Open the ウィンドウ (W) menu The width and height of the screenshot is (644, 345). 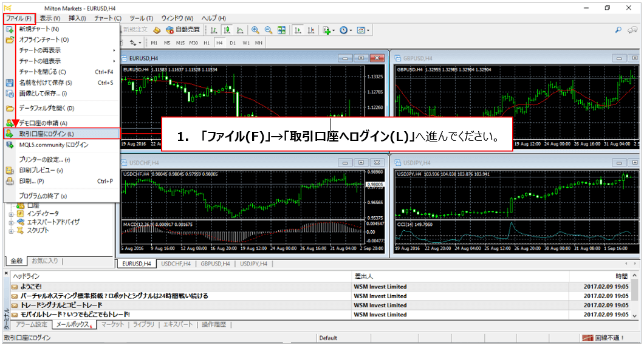pos(177,18)
